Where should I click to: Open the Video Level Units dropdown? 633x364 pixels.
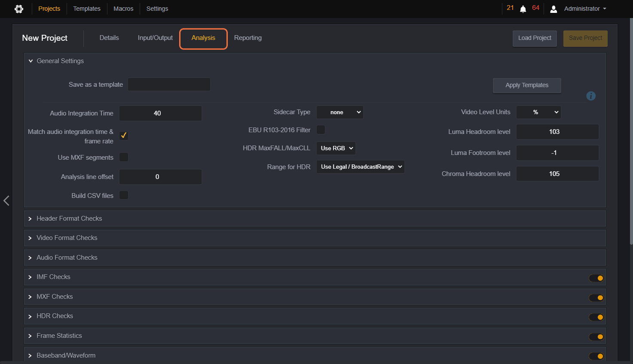538,112
